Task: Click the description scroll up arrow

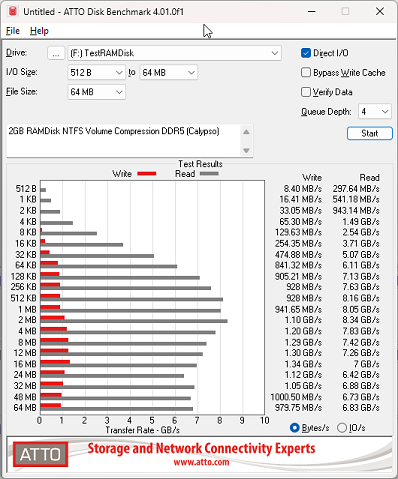Action: tap(246, 132)
